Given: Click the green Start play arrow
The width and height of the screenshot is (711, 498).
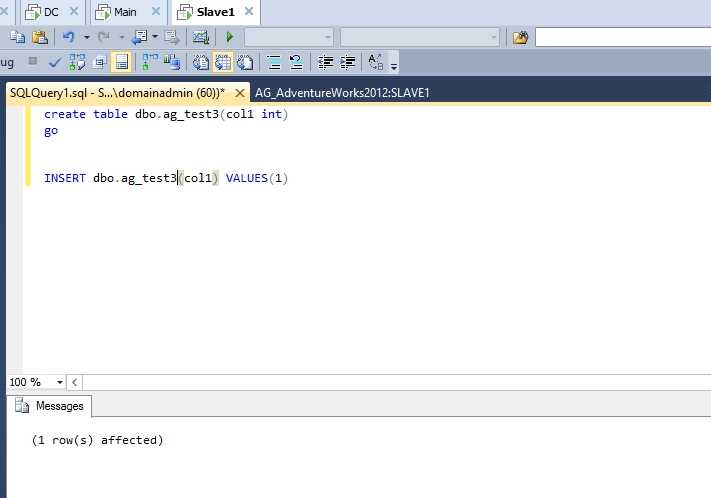Looking at the screenshot, I should point(229,37).
